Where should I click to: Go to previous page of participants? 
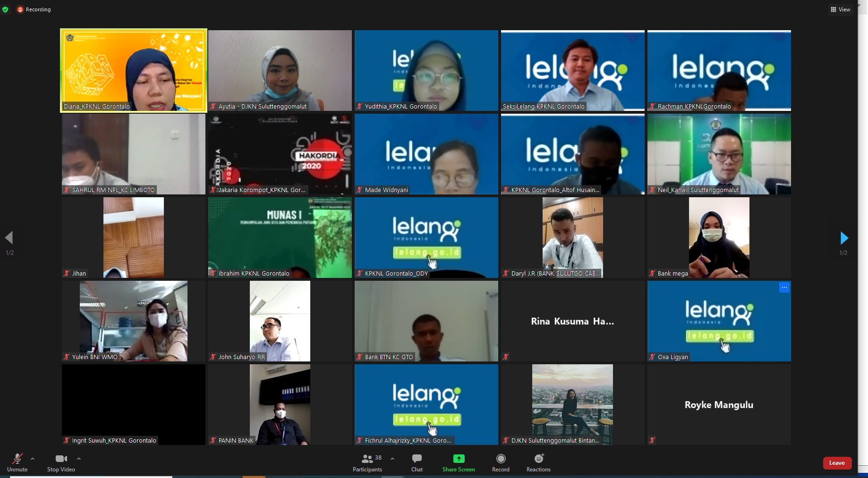point(9,238)
